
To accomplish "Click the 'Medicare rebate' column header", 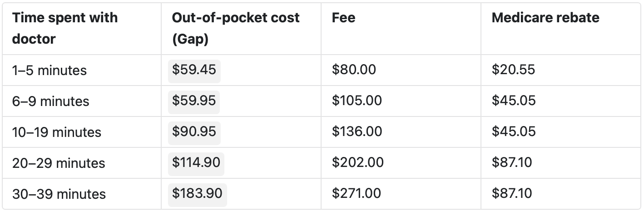I will tap(545, 18).
